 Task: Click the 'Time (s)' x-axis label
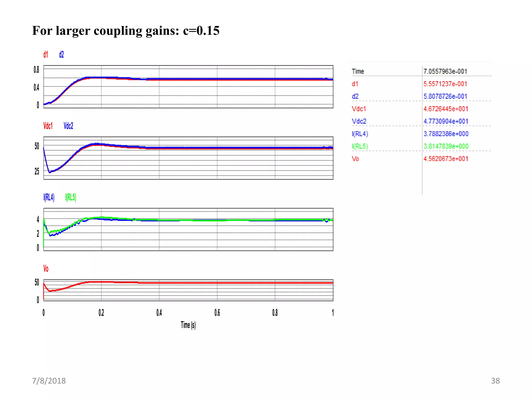188,325
